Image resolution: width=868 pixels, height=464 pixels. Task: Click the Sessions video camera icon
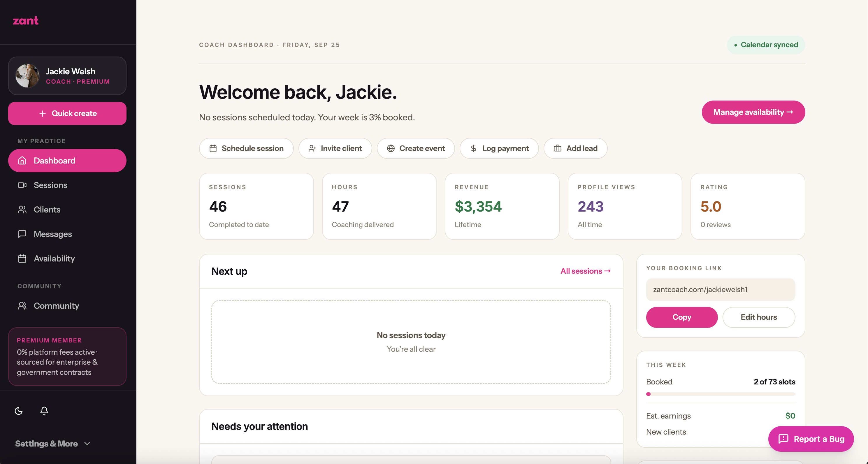pos(22,185)
